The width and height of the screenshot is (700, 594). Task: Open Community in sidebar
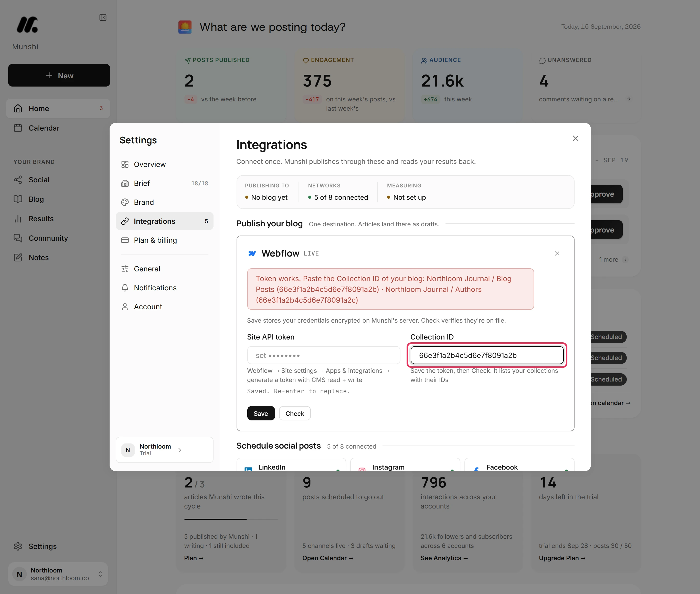(58, 238)
